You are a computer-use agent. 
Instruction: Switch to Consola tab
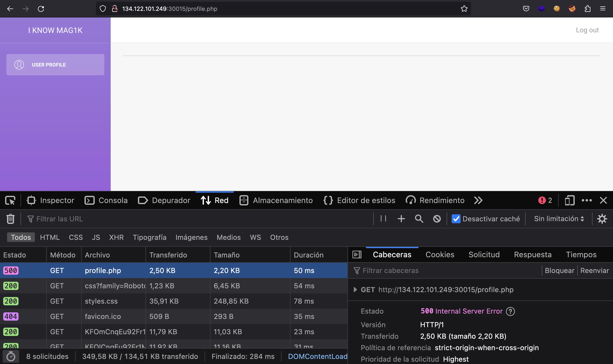click(x=106, y=200)
